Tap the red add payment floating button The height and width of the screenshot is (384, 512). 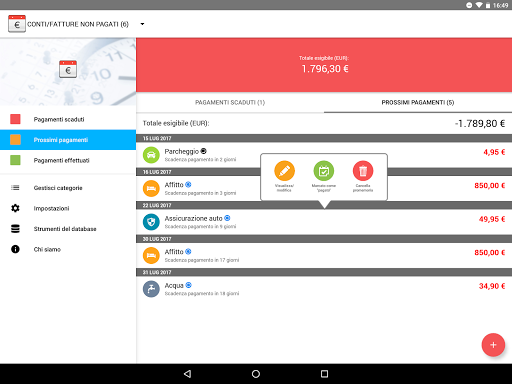pyautogui.click(x=493, y=345)
